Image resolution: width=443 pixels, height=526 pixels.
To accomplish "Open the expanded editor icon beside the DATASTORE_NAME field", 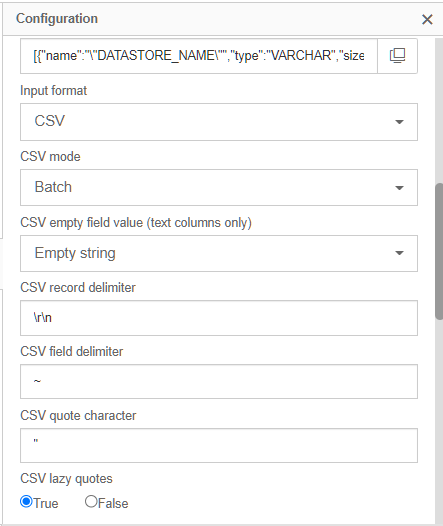I will 397,56.
